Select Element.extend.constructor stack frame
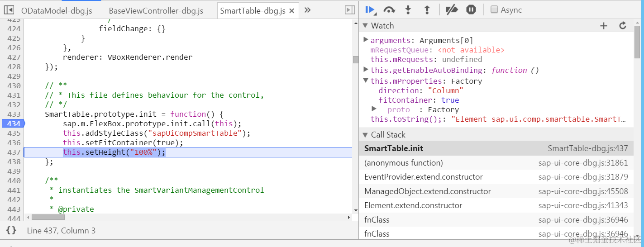This screenshot has height=247, width=644. pyautogui.click(x=496, y=205)
